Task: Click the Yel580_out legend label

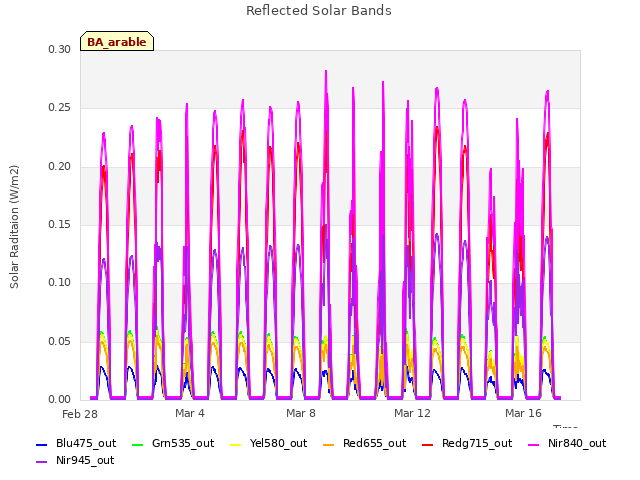Action: click(278, 443)
